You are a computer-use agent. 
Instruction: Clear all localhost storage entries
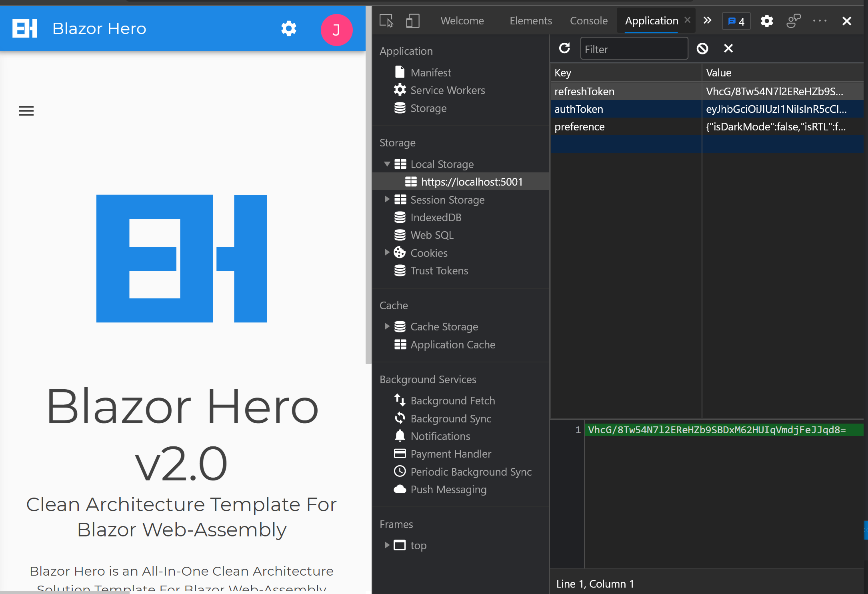(702, 48)
